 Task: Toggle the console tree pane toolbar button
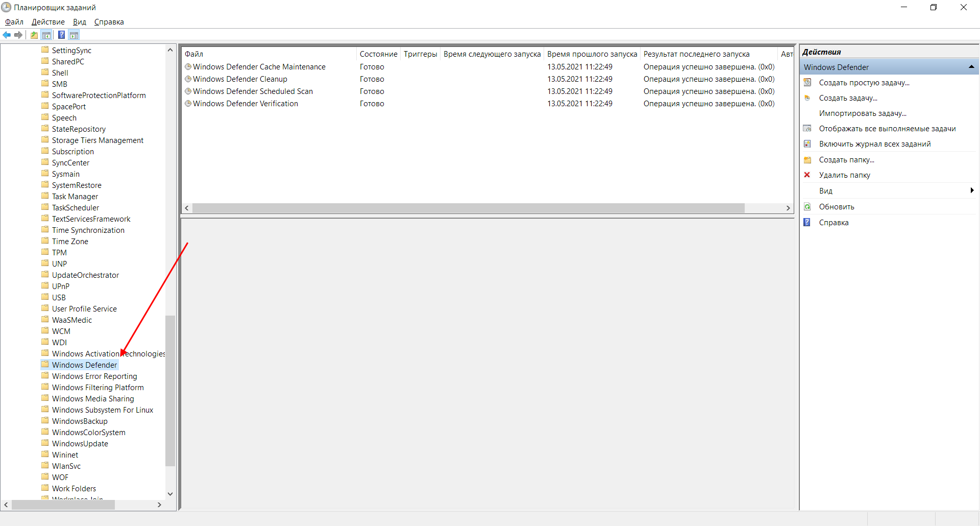click(46, 35)
